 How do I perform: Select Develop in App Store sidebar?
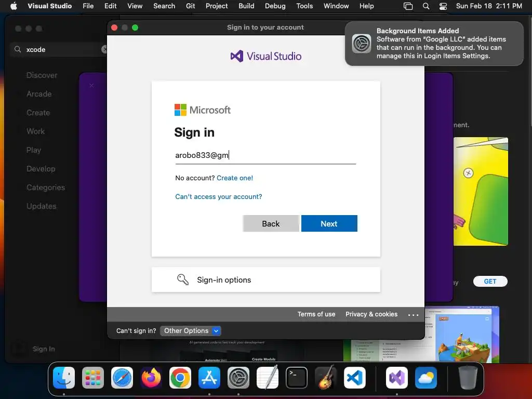[x=41, y=169]
